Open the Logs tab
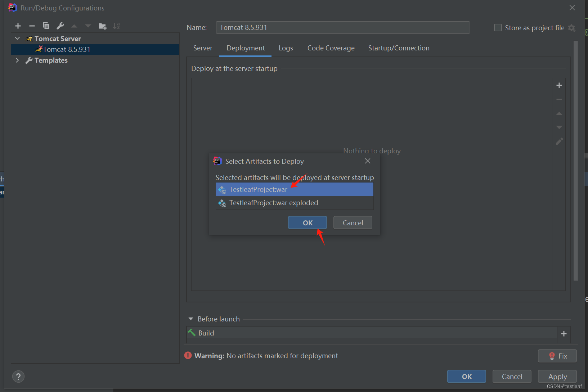The width and height of the screenshot is (588, 392). (x=286, y=48)
